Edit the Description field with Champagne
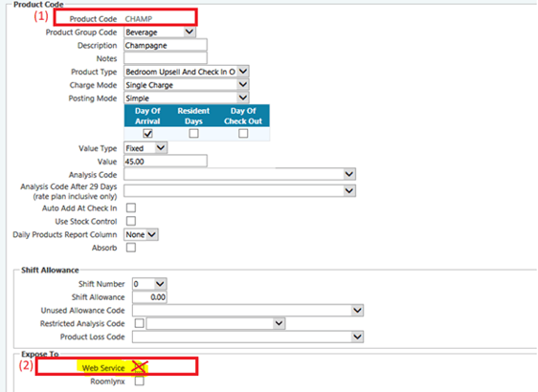The width and height of the screenshot is (538, 392). pyautogui.click(x=166, y=45)
